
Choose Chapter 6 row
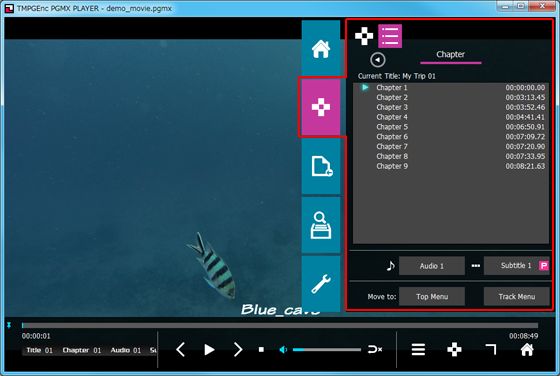[x=451, y=137]
